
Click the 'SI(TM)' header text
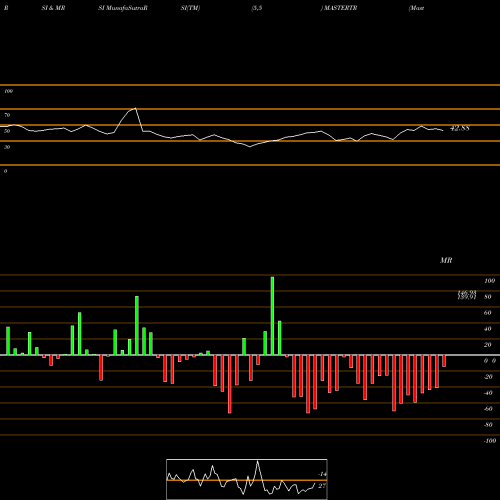(190, 8)
